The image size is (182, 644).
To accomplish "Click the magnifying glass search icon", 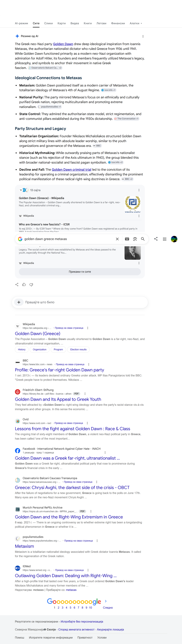I will 143,239.
